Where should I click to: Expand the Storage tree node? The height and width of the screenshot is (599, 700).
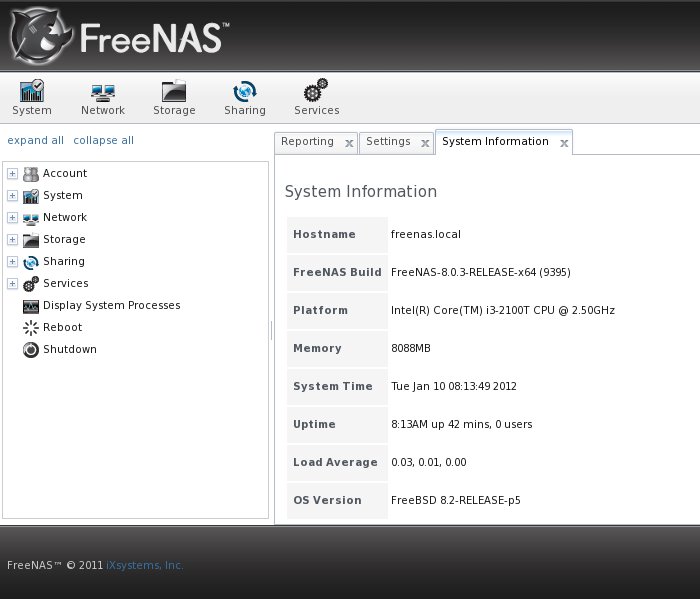(x=12, y=240)
